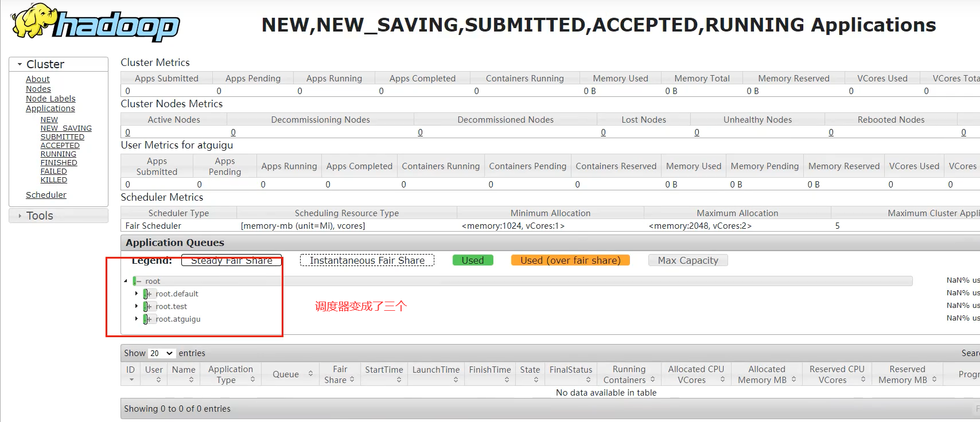The height and width of the screenshot is (422, 980).
Task: Open the Show entries count dropdown
Action: [161, 353]
